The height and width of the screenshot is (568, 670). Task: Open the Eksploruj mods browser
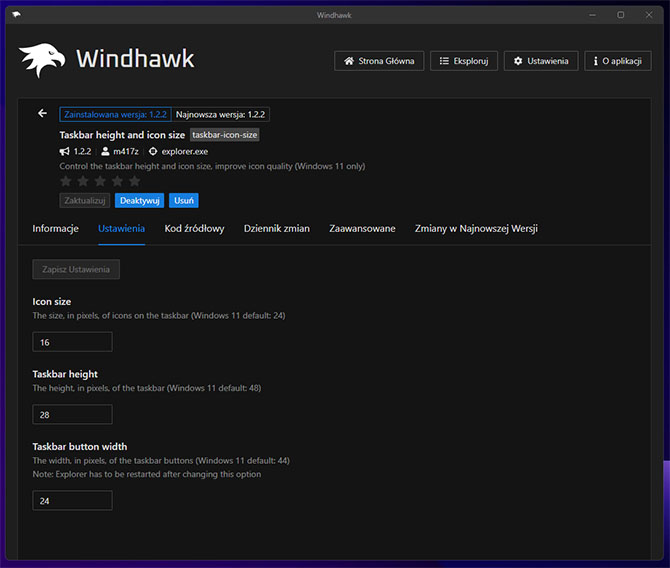464,61
